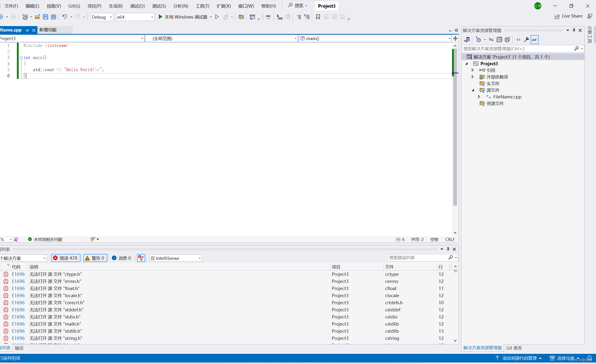Open the Debug configuration dropdown
The image size is (596, 364).
click(x=102, y=17)
